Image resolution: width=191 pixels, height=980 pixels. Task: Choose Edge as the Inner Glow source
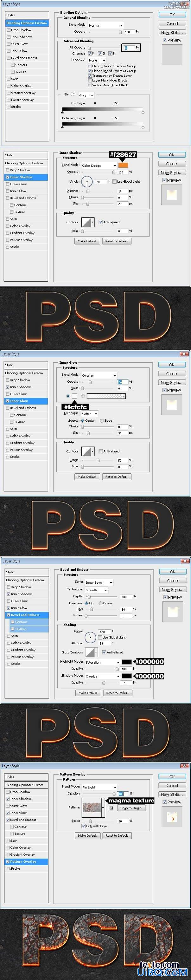[x=102, y=421]
